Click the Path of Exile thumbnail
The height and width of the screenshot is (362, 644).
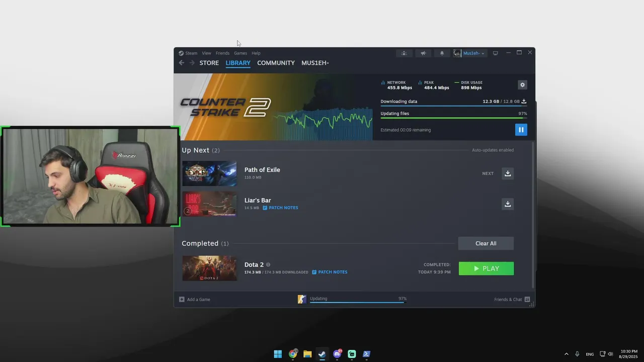(209, 173)
